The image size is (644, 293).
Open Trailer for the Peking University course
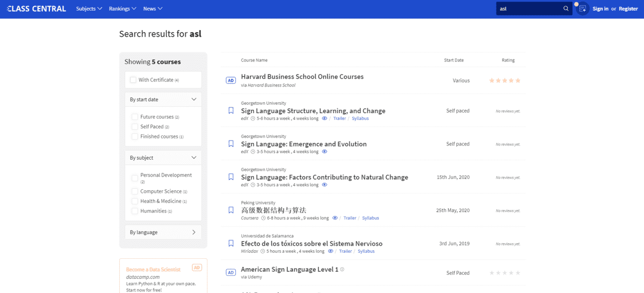349,218
